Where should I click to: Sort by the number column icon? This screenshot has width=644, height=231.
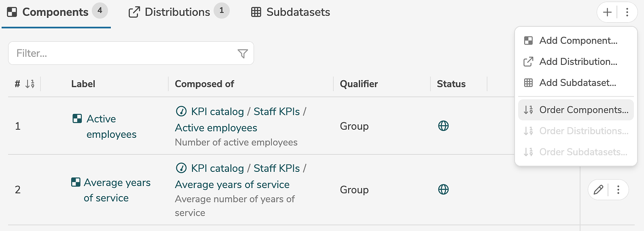tap(30, 84)
